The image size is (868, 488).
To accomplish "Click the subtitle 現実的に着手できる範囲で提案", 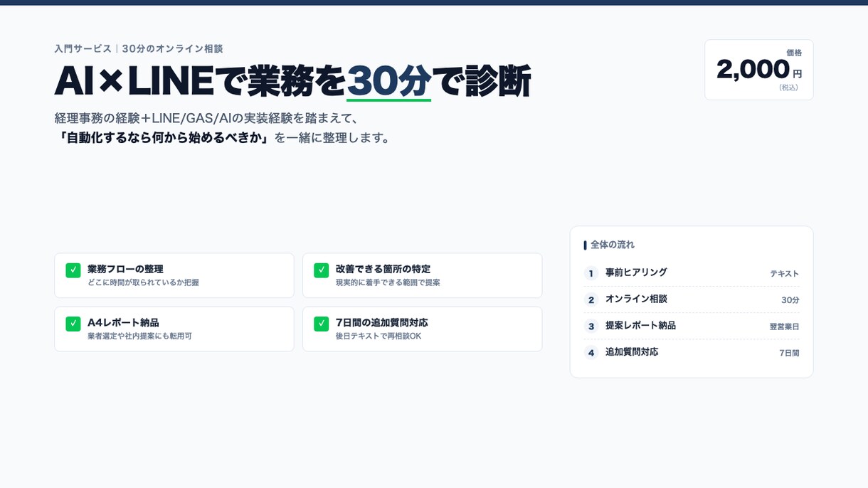I will click(388, 282).
